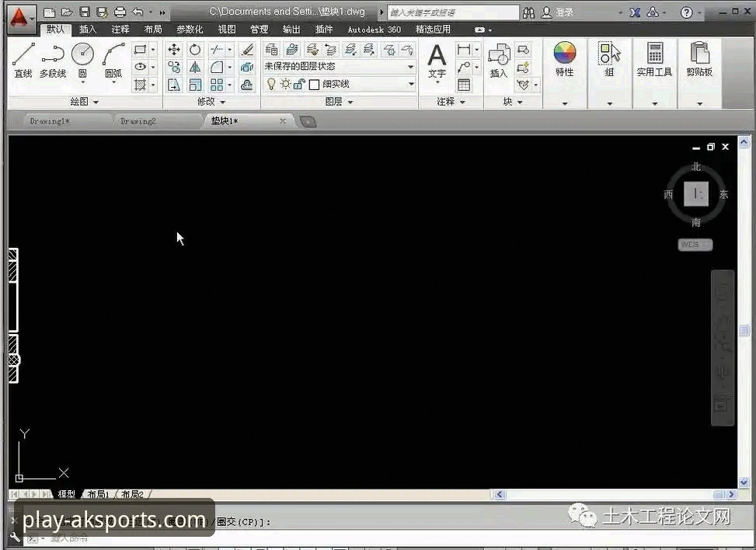Toggle layer lock padlock icon
Viewport: 756px width, 550px height.
pos(298,84)
